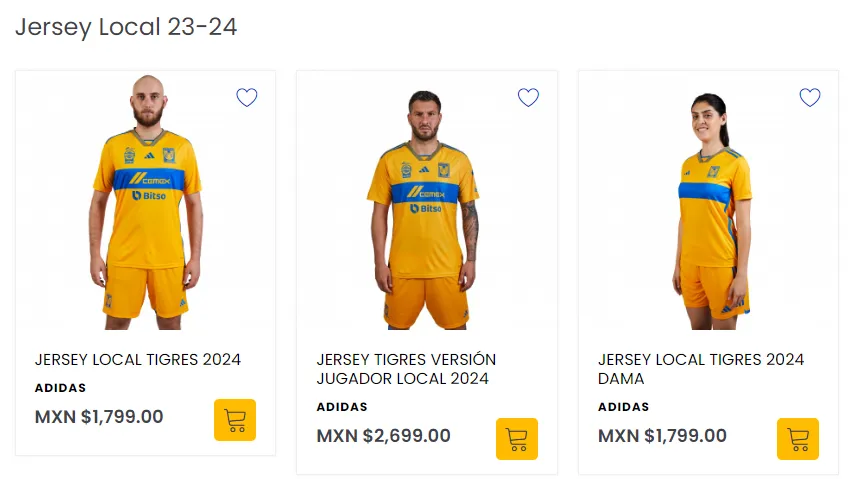This screenshot has height=479, width=850.
Task: Add Dama jersey to wishlist heart
Action: coord(810,98)
